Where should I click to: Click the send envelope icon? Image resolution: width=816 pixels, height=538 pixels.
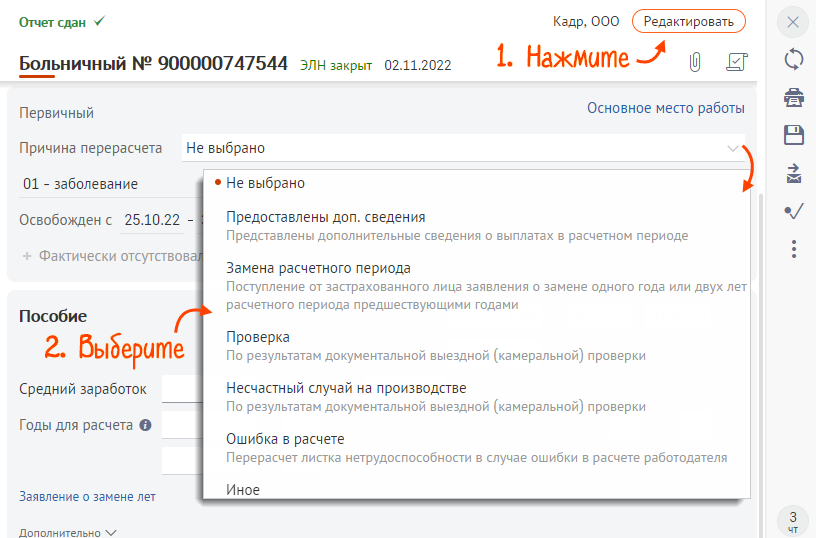tap(794, 174)
